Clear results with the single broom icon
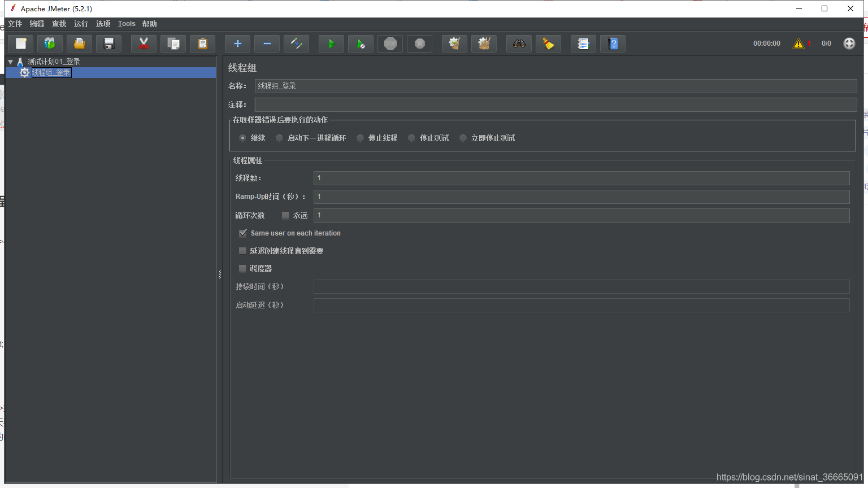This screenshot has width=868, height=488. (454, 43)
